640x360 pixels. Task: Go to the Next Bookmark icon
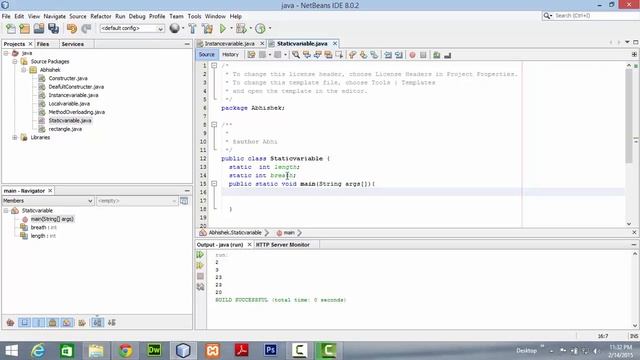coord(363,55)
